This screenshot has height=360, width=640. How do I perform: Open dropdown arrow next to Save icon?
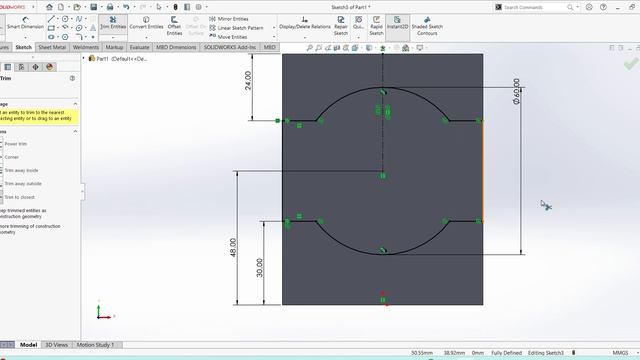coord(101,7)
